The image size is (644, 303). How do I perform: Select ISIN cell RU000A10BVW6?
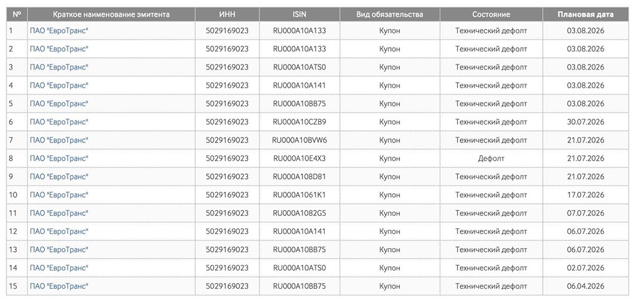(299, 140)
